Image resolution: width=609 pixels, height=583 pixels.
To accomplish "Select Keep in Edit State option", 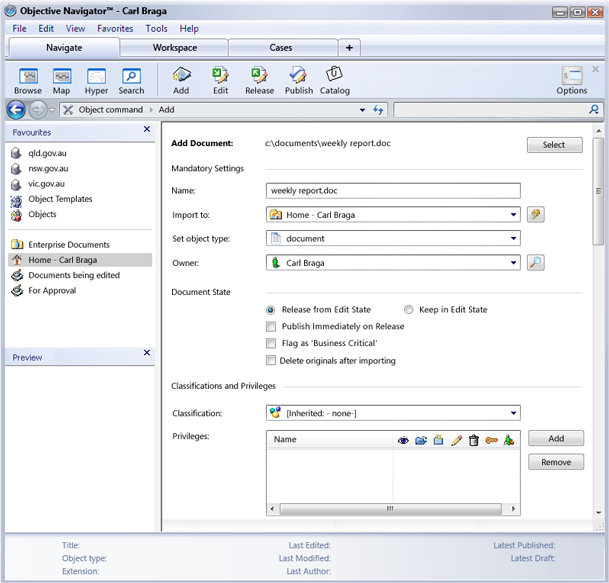I will click(x=408, y=310).
